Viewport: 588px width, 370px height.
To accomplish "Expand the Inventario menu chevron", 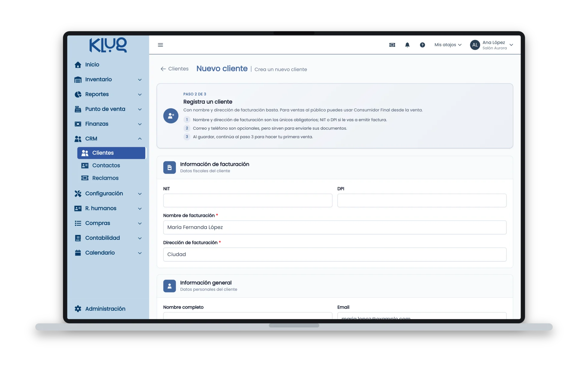I will coord(140,80).
